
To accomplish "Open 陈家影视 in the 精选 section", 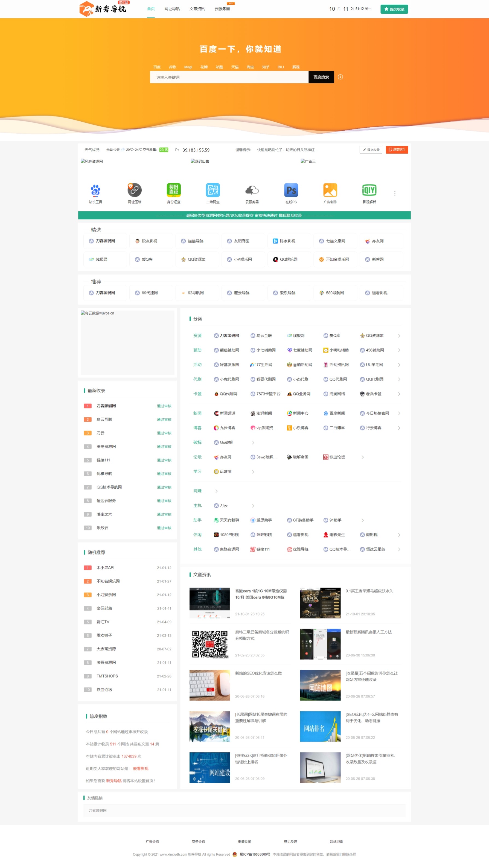I will coord(289,241).
